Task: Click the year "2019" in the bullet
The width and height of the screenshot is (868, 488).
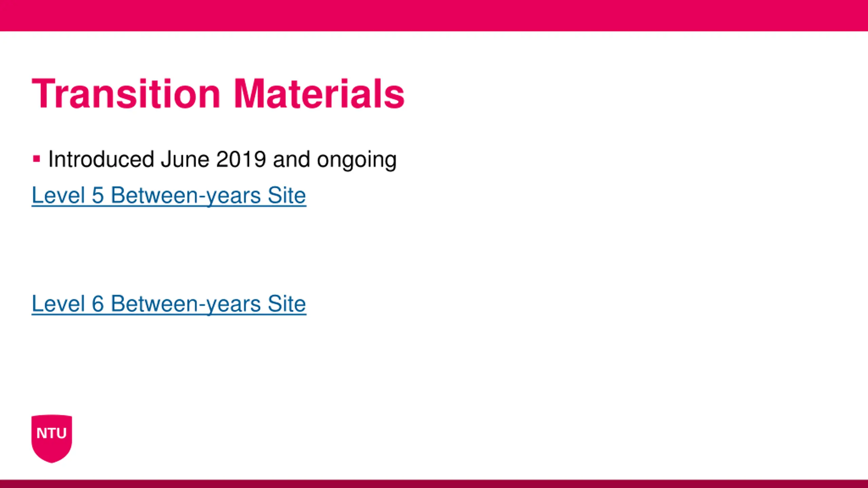Action: click(241, 159)
